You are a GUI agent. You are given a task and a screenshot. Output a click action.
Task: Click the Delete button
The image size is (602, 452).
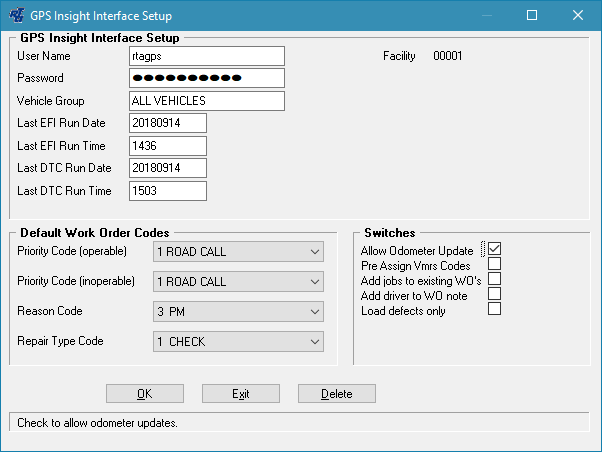click(x=336, y=393)
